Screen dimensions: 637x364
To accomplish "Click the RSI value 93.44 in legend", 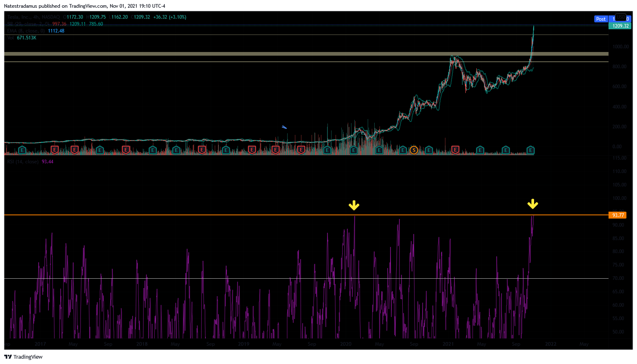I will click(48, 162).
